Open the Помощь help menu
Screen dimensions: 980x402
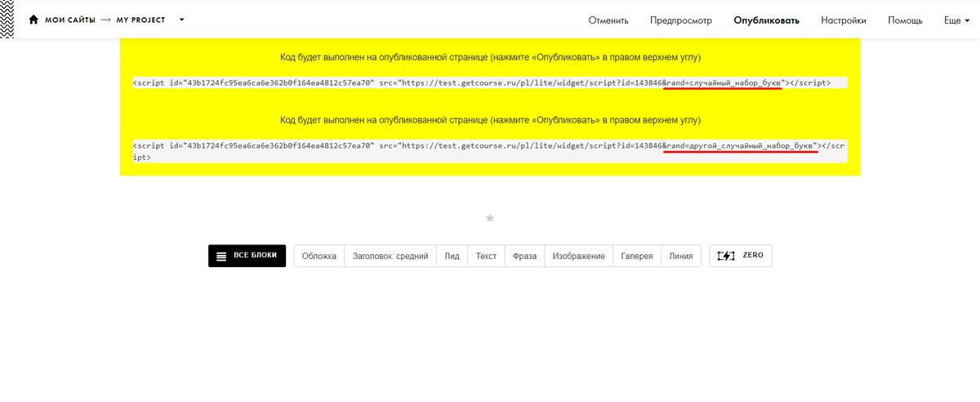[x=905, y=20]
